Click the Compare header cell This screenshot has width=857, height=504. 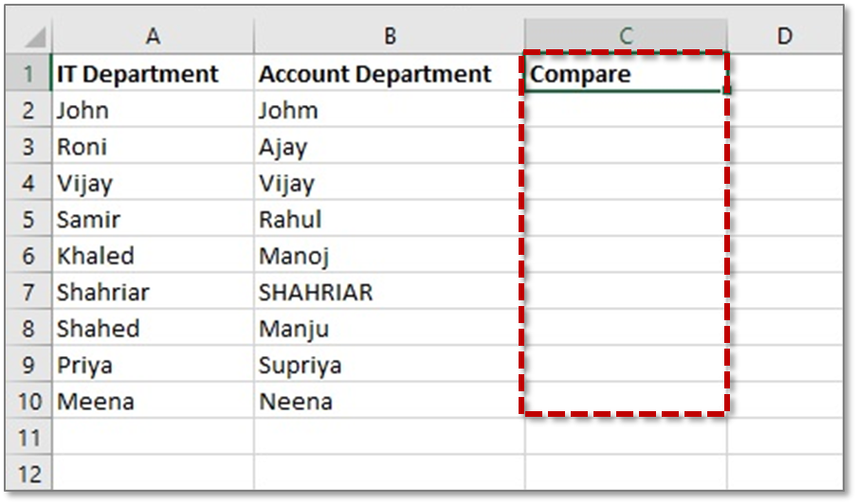tap(626, 73)
